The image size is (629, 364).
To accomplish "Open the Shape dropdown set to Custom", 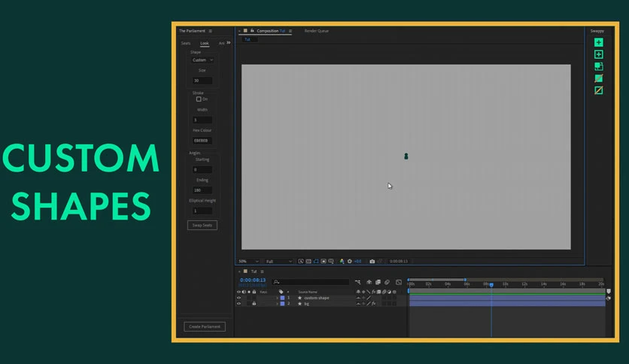I will pyautogui.click(x=202, y=60).
